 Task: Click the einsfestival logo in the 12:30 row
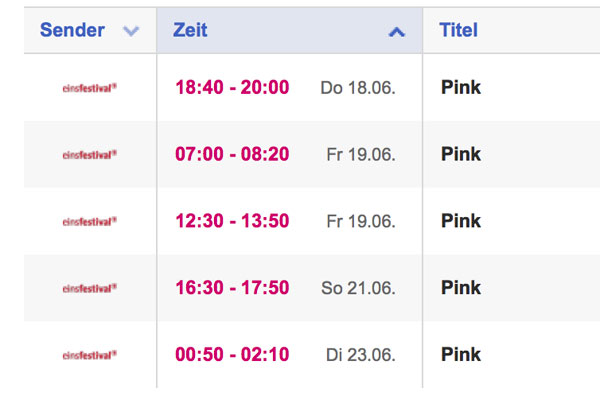pos(90,222)
